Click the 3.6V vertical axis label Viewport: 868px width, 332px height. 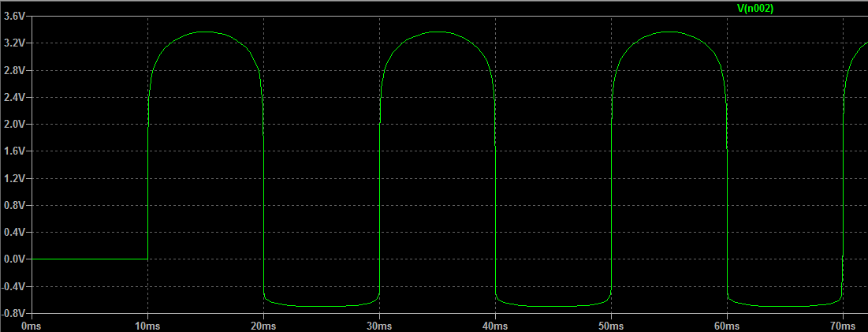pos(15,16)
